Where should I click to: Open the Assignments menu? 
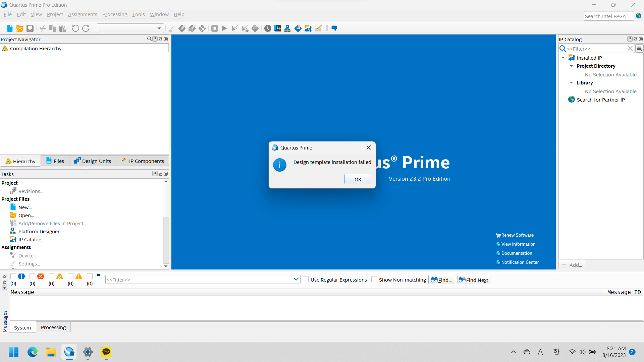(83, 14)
